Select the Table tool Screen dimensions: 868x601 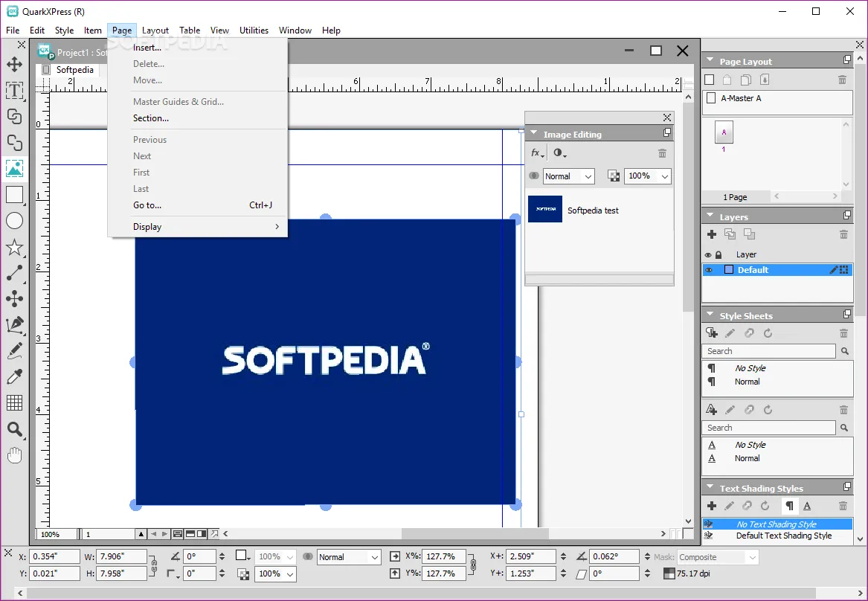14,403
